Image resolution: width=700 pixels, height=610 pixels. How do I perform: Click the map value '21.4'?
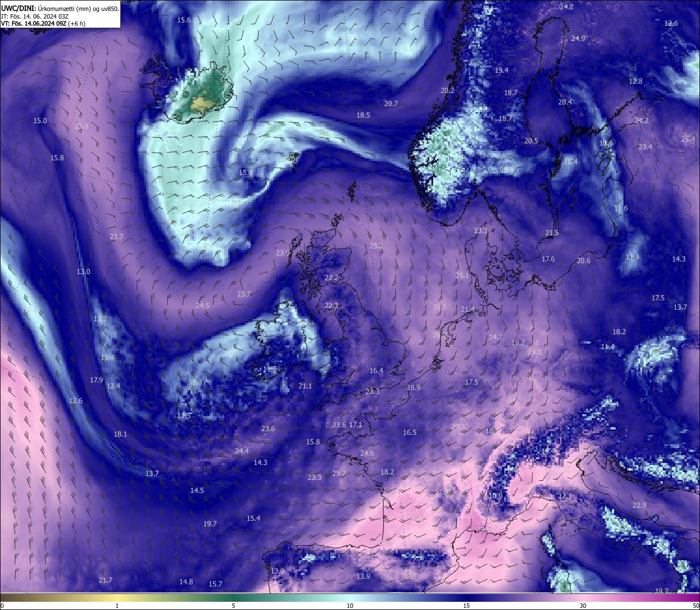point(468,309)
